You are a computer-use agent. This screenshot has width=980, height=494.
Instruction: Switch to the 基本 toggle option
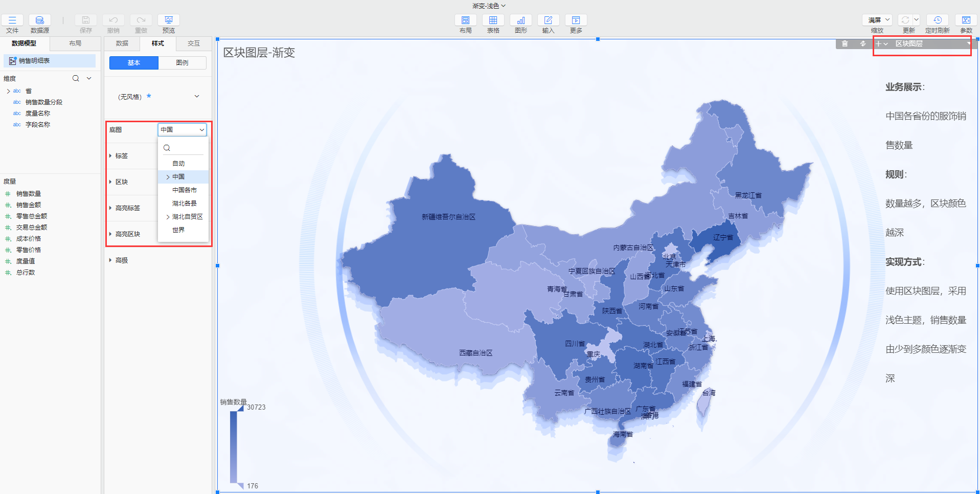(134, 63)
